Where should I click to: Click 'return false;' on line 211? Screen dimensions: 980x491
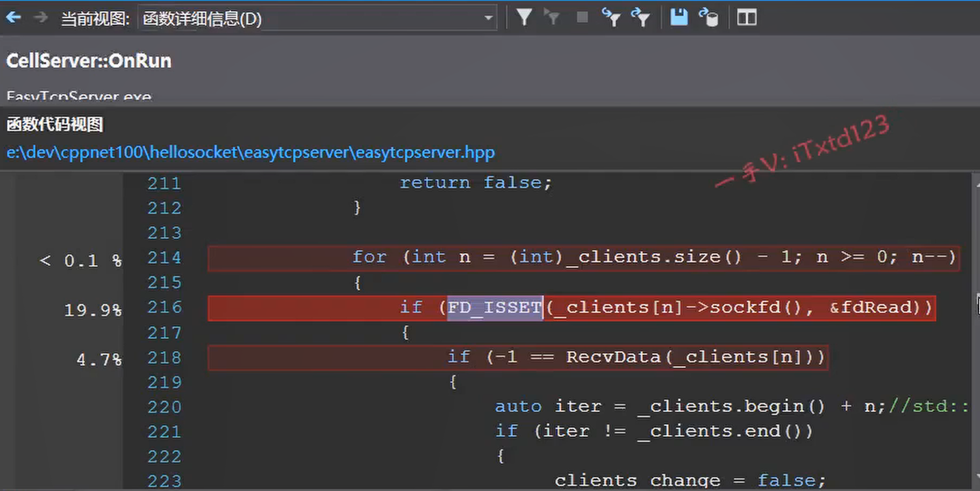(476, 183)
